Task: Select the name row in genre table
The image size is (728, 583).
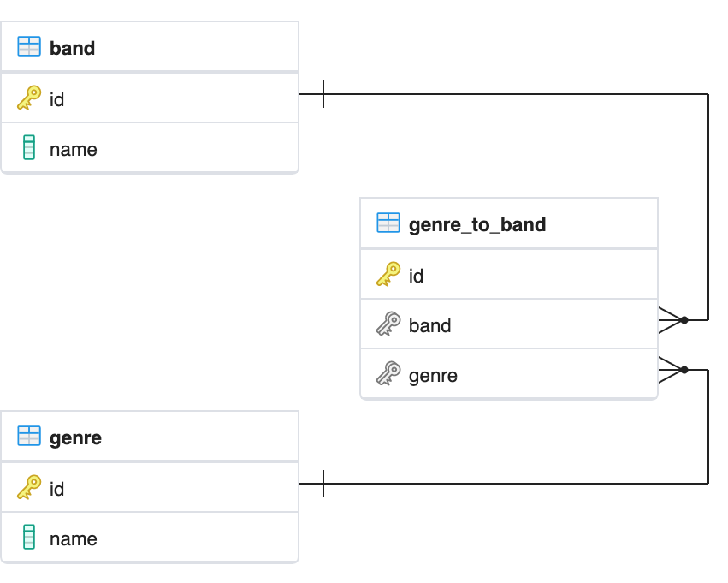Action: (x=150, y=537)
